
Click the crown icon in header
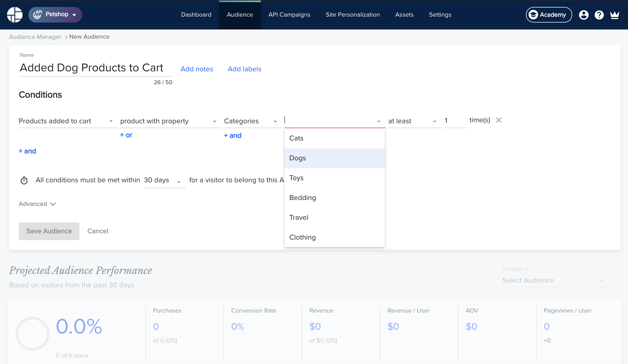pos(615,15)
